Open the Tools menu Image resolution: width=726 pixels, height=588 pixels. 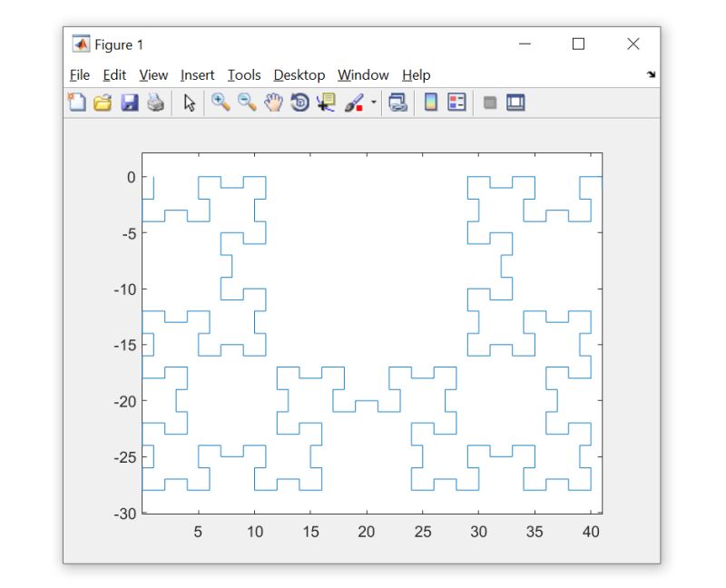243,75
